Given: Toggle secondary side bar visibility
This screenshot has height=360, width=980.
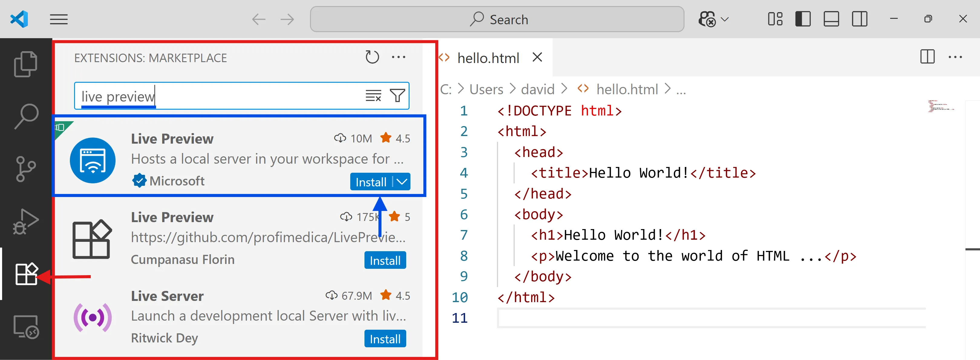Looking at the screenshot, I should tap(859, 19).
